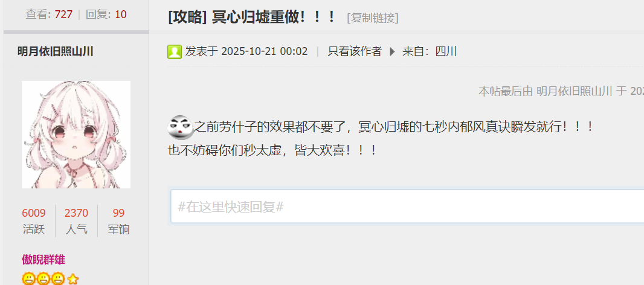Focus the quick reply input box
This screenshot has height=285, width=644.
click(407, 207)
